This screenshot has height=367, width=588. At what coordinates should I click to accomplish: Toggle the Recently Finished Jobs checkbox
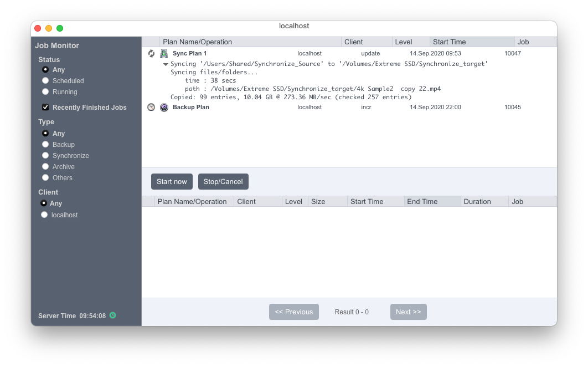45,107
